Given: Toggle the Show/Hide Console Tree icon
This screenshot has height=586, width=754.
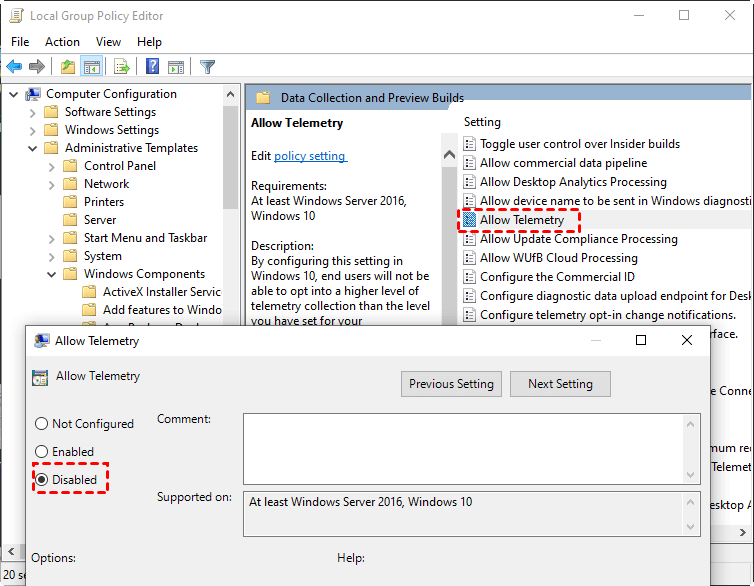Looking at the screenshot, I should pos(91,66).
